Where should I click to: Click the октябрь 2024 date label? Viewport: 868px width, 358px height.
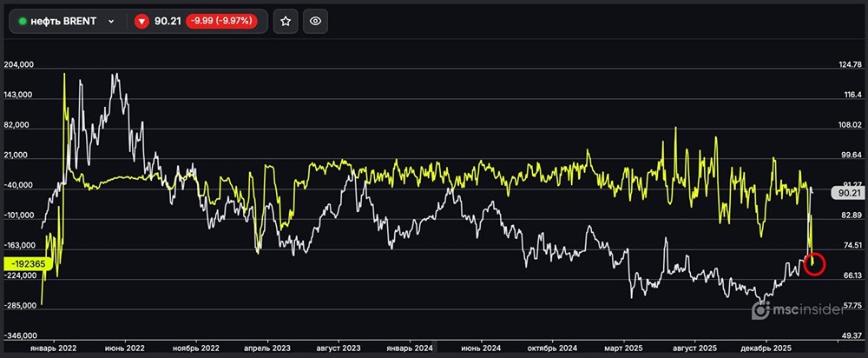click(x=552, y=348)
